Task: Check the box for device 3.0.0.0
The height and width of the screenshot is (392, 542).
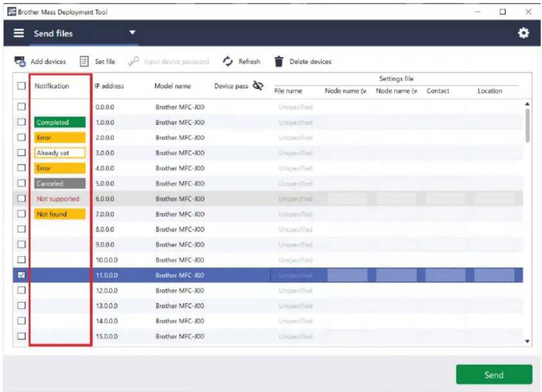Action: pos(22,152)
